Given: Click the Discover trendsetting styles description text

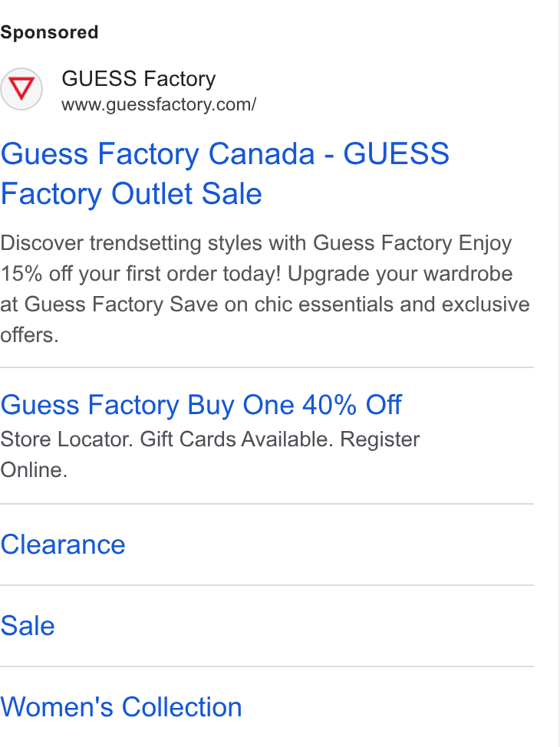Looking at the screenshot, I should (x=226, y=243).
